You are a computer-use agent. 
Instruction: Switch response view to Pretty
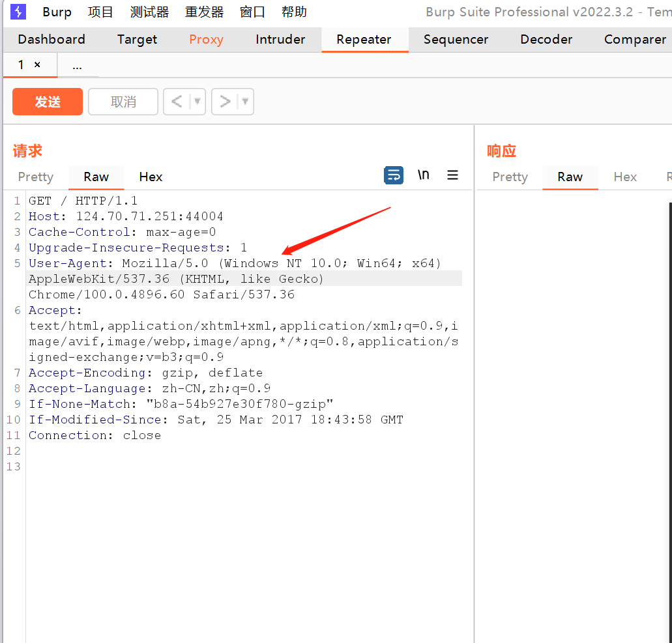pos(510,177)
